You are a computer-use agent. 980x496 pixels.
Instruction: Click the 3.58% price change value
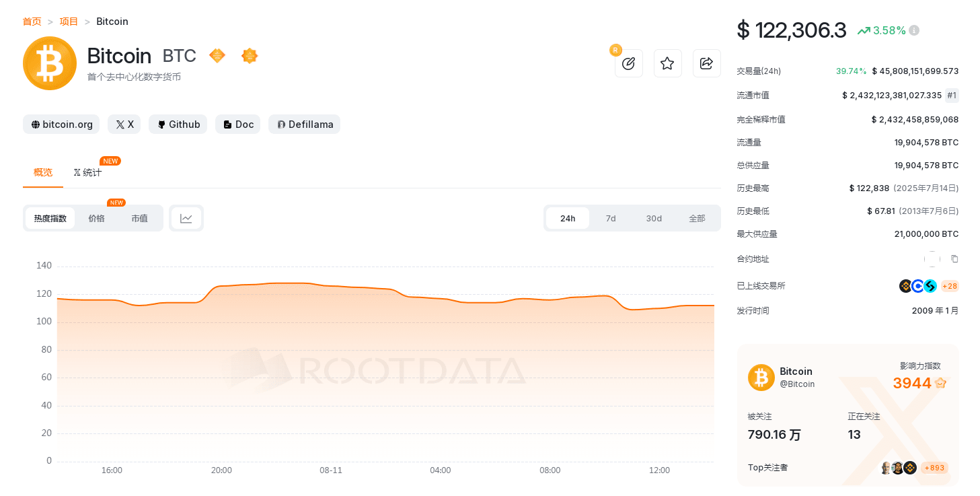pyautogui.click(x=889, y=30)
